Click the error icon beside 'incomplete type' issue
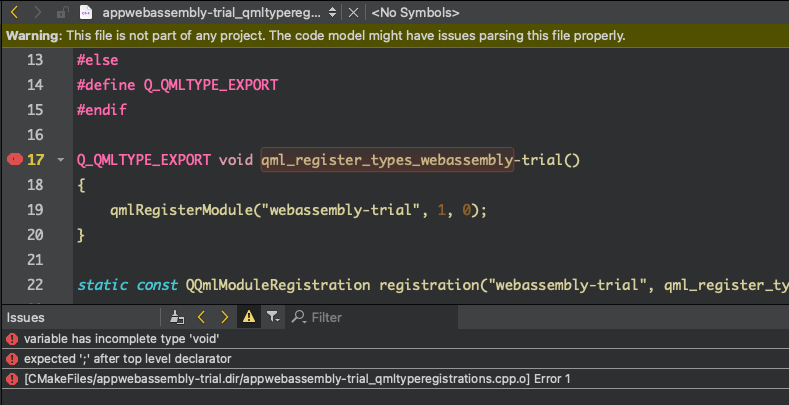789x405 pixels. 12,339
